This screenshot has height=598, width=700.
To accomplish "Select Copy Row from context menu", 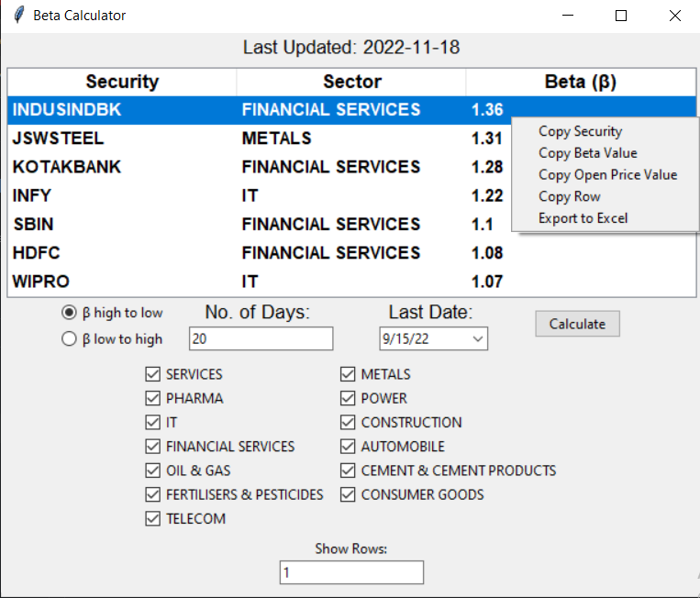I will coord(569,196).
